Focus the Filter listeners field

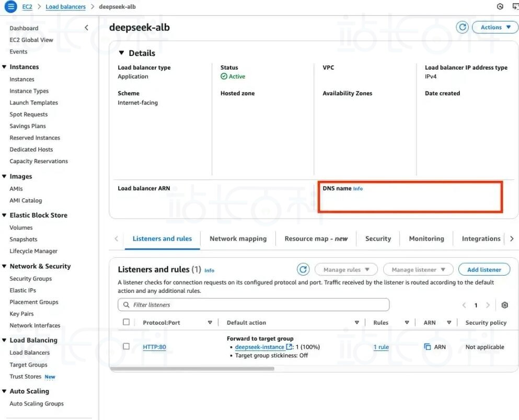pyautogui.click(x=253, y=305)
